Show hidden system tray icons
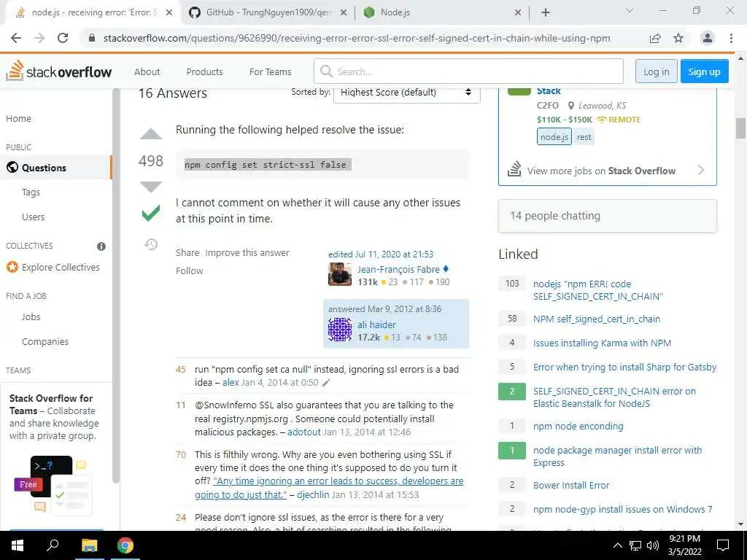Viewport: 747px width, 560px height. (x=617, y=545)
